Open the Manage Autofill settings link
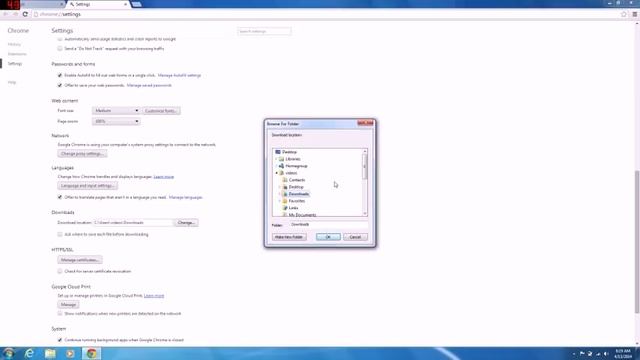The image size is (640, 360). pos(179,76)
